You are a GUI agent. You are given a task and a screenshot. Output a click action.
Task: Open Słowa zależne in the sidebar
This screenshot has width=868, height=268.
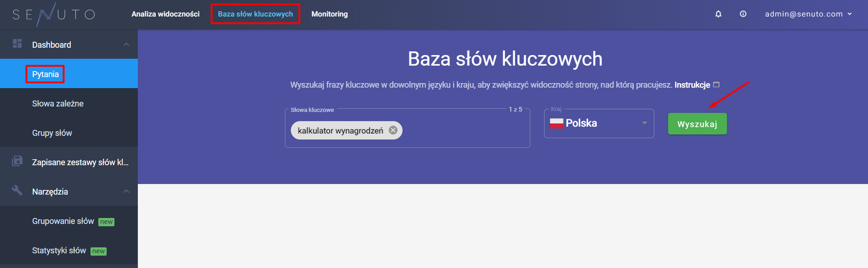coord(69,104)
